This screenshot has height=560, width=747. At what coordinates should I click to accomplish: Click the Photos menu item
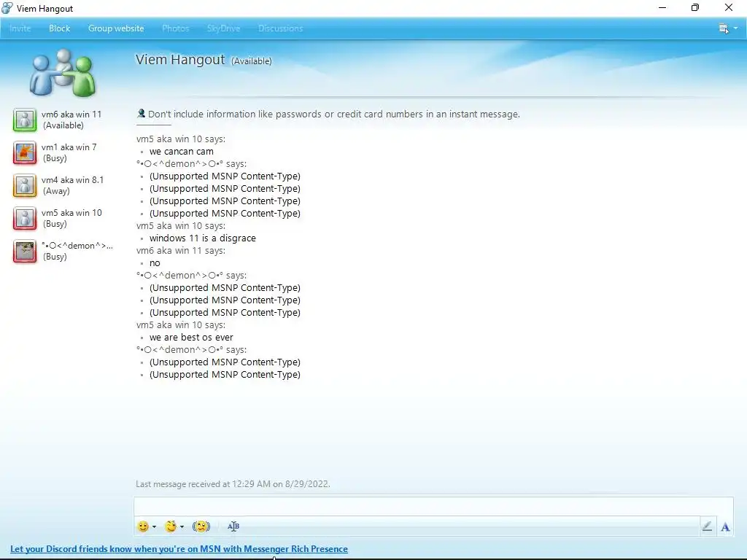175,28
